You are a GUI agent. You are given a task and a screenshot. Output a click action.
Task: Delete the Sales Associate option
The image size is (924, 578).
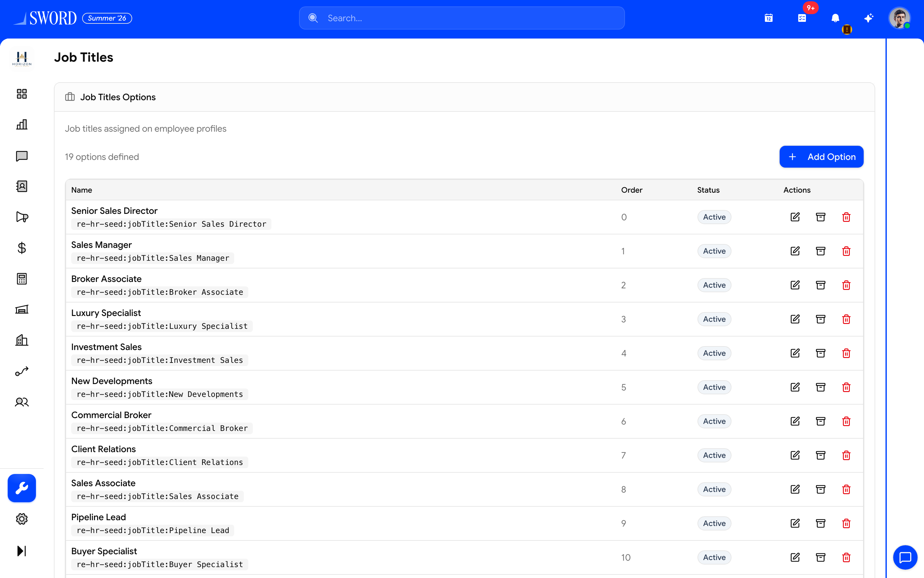click(x=846, y=489)
